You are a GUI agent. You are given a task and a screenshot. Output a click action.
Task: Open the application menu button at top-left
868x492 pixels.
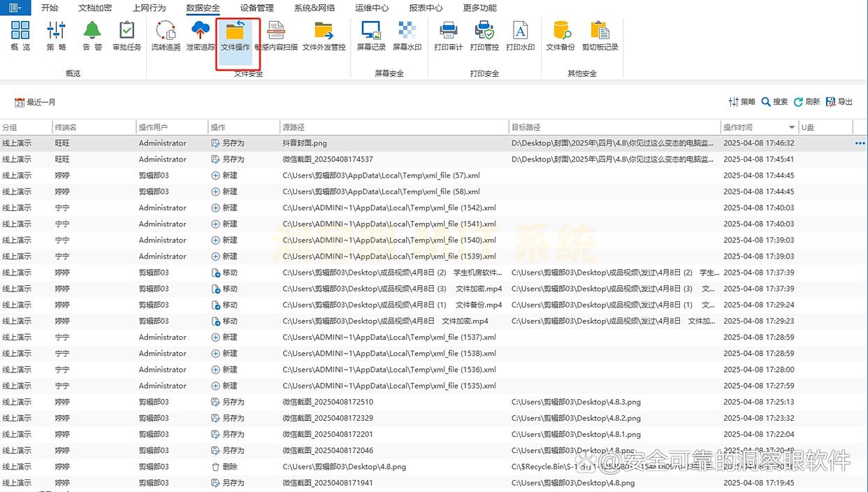15,8
